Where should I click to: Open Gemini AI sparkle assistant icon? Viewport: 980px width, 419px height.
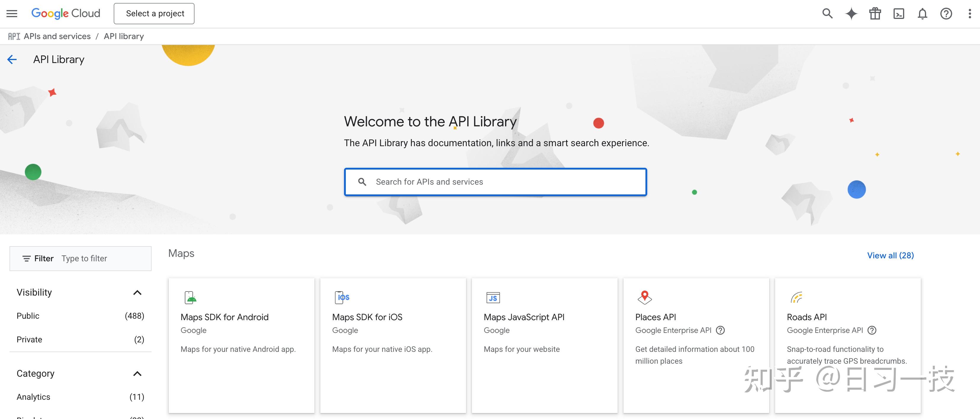coord(851,14)
